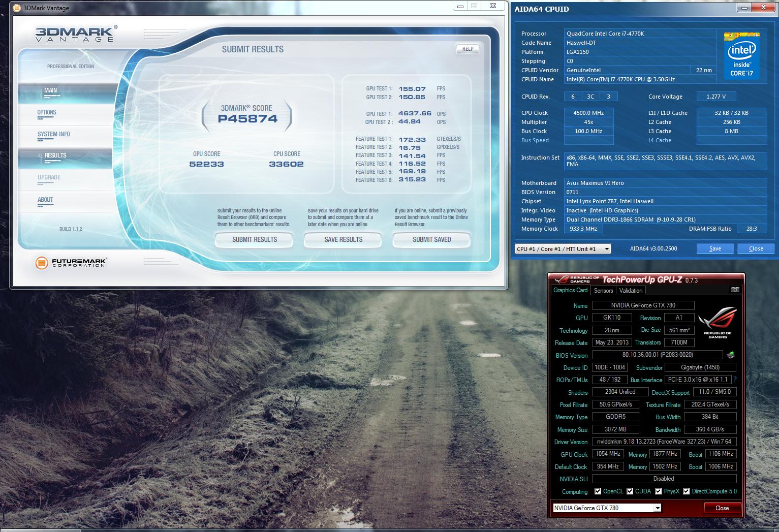The image size is (779, 532).
Task: Click the Intel inside Core i7 badge
Action: coord(741,55)
